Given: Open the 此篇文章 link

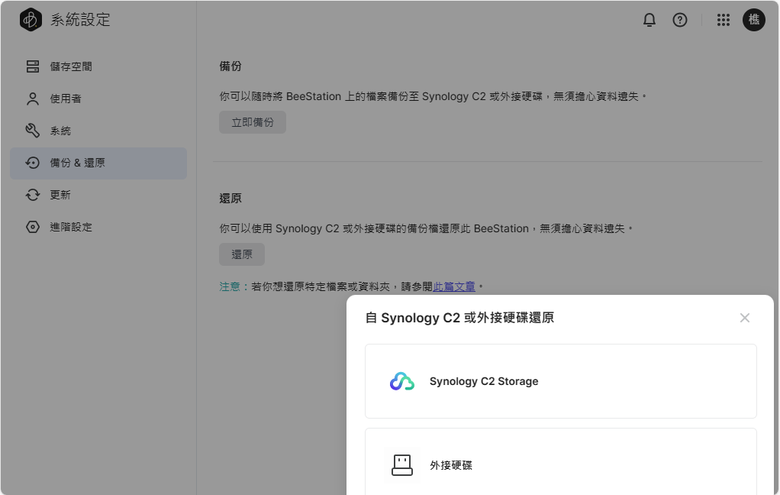Looking at the screenshot, I should (x=454, y=287).
